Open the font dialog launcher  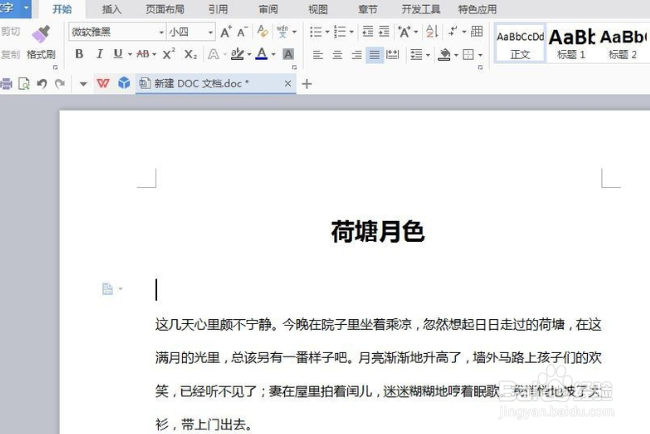click(x=294, y=67)
